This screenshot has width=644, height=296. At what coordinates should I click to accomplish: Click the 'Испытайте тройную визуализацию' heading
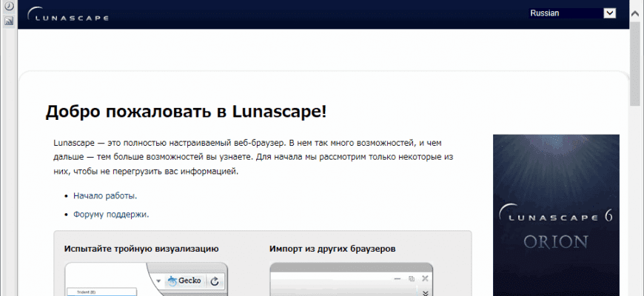pyautogui.click(x=141, y=249)
